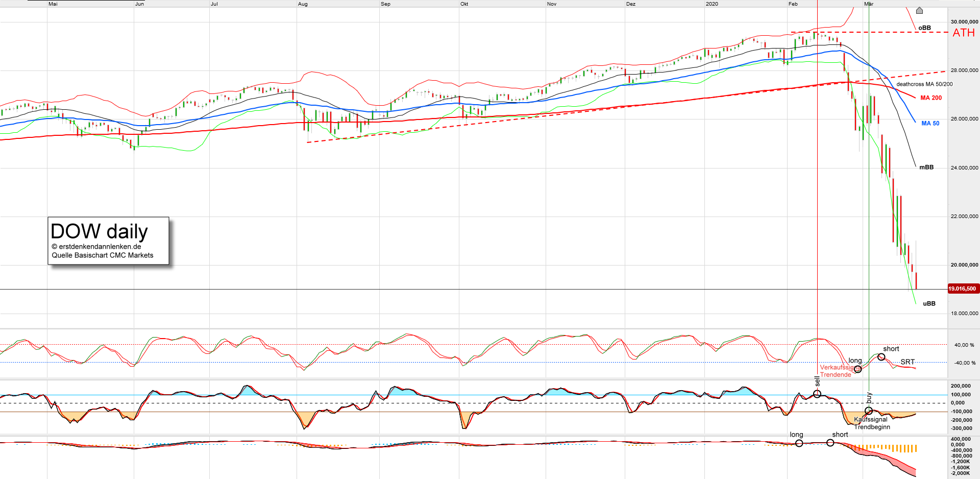Click the small gray house-shaped icon above oBB

click(x=919, y=10)
